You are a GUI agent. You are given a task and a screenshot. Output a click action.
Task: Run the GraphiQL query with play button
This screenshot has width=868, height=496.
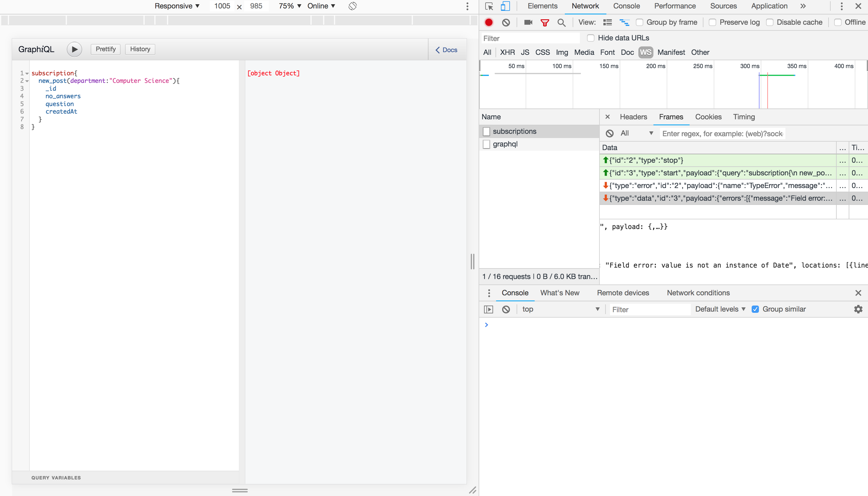coord(74,49)
